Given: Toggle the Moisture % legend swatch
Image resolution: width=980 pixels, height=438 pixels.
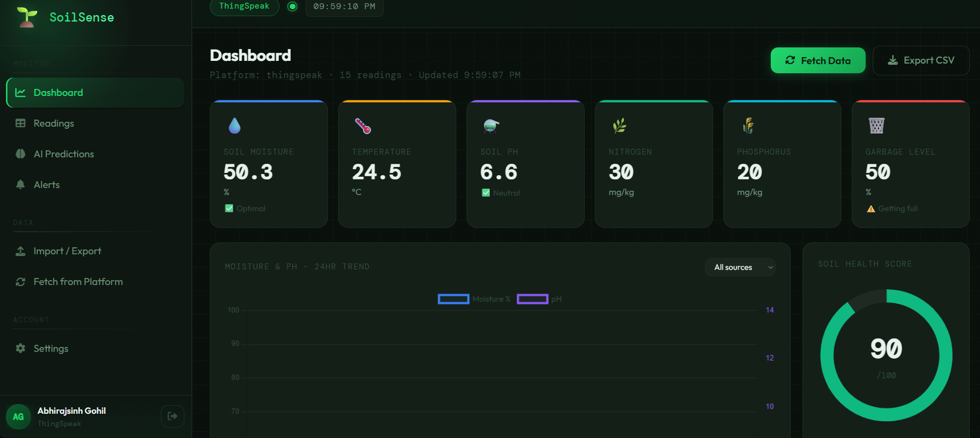Looking at the screenshot, I should tap(454, 299).
